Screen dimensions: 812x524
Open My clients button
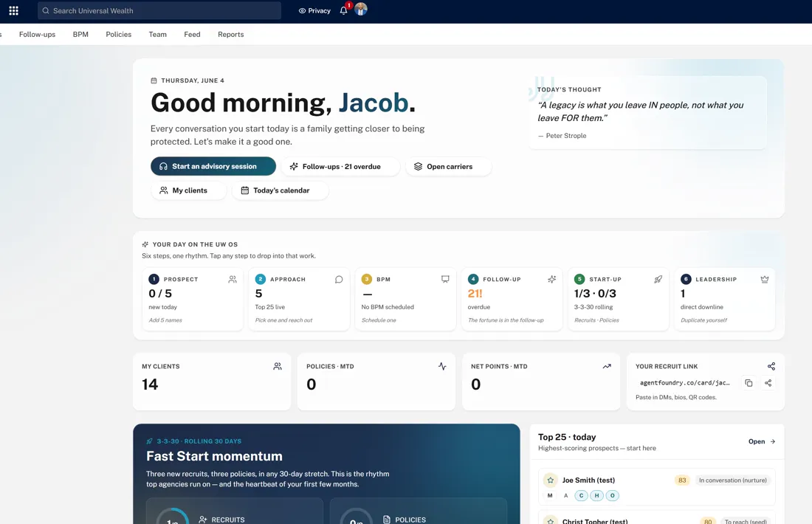click(x=188, y=190)
